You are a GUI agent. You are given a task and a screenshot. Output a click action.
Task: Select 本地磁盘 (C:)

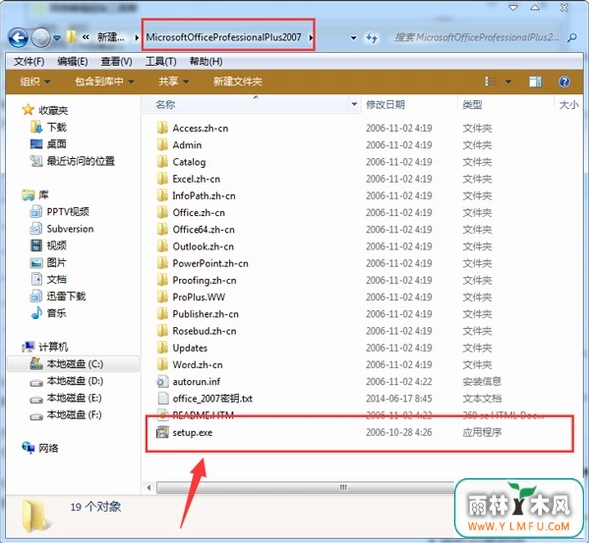pyautogui.click(x=75, y=364)
